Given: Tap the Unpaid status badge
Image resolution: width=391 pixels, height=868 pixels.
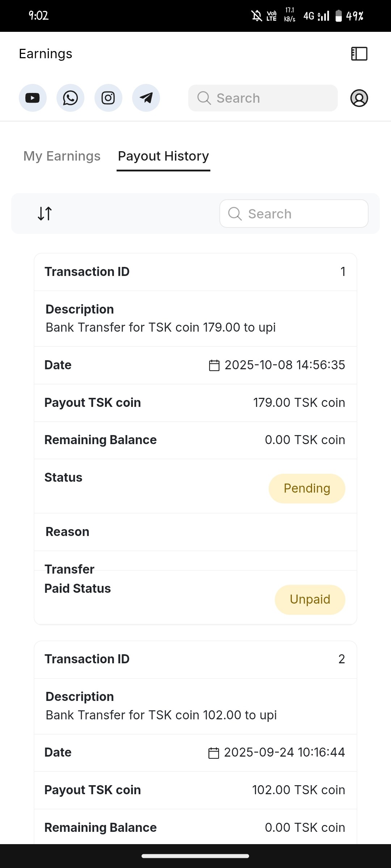Looking at the screenshot, I should coord(310,599).
